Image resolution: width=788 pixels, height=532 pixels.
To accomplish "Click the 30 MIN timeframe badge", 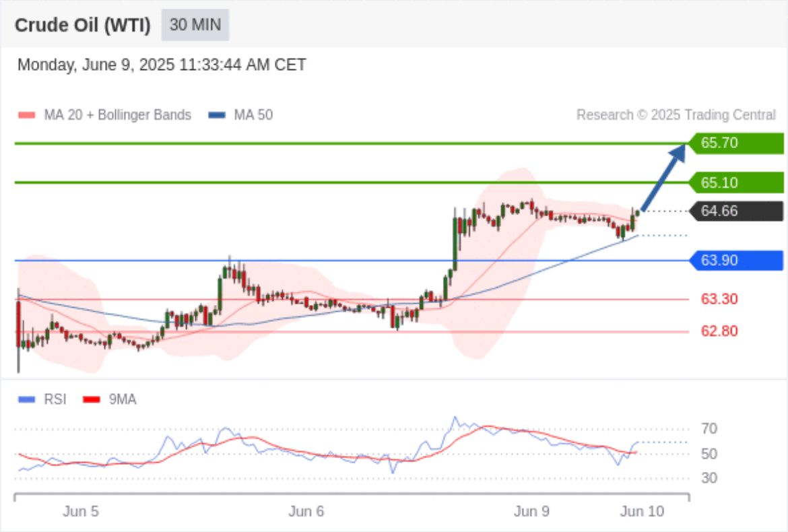I will tap(195, 25).
